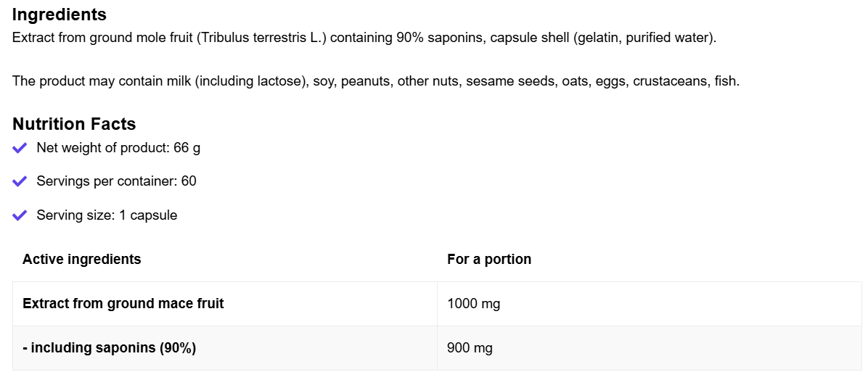Image resolution: width=868 pixels, height=380 pixels.
Task: Click the Tribulus terrestris ingredients sentence
Action: tap(364, 38)
